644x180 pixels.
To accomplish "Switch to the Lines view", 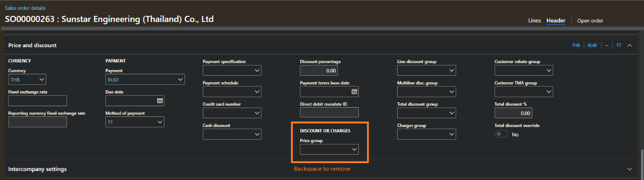I will [534, 21].
